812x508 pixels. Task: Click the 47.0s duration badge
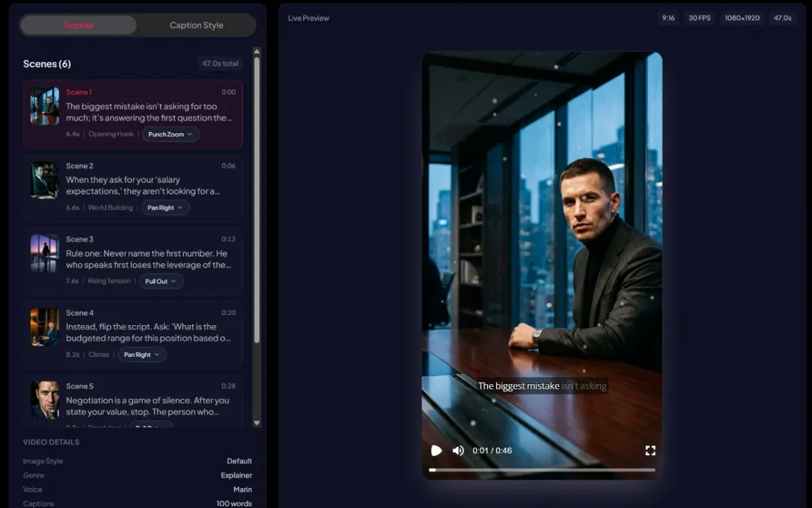783,18
